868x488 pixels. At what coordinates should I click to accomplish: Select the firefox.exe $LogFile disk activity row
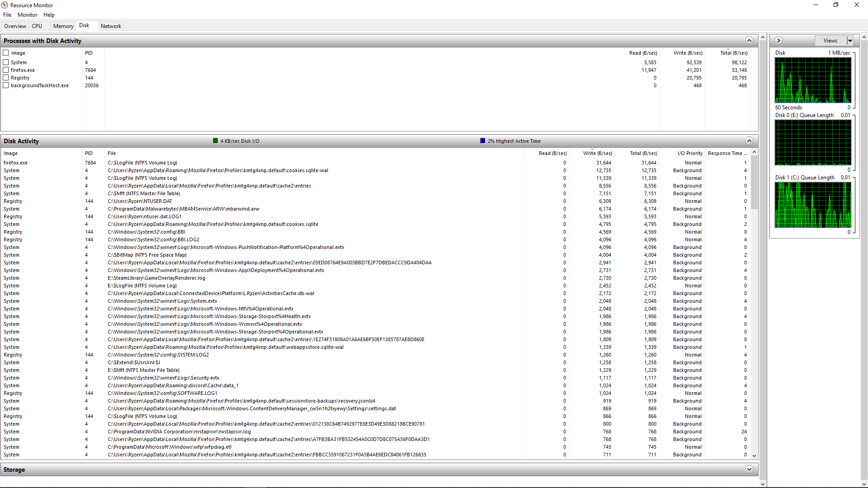point(375,163)
